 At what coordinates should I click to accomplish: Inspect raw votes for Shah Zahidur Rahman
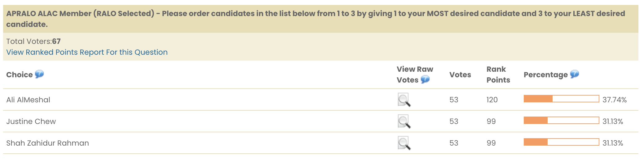pyautogui.click(x=404, y=143)
